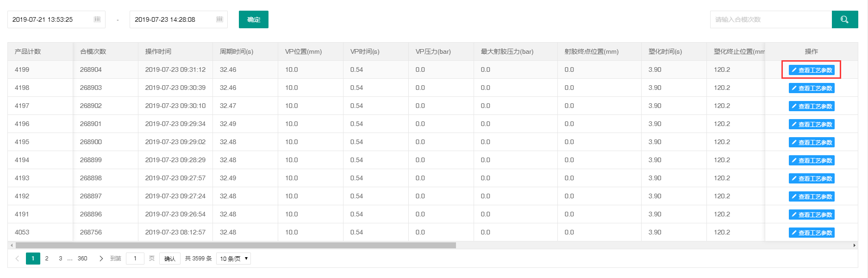Click the page number jump input box
Image resolution: width=868 pixels, height=278 pixels.
click(135, 259)
